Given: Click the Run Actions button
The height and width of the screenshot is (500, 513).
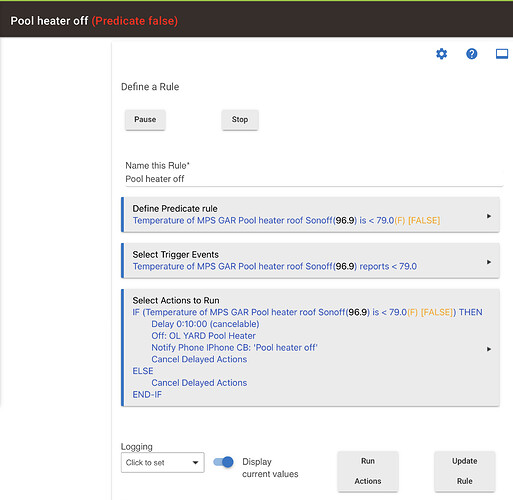Looking at the screenshot, I should pos(368,471).
